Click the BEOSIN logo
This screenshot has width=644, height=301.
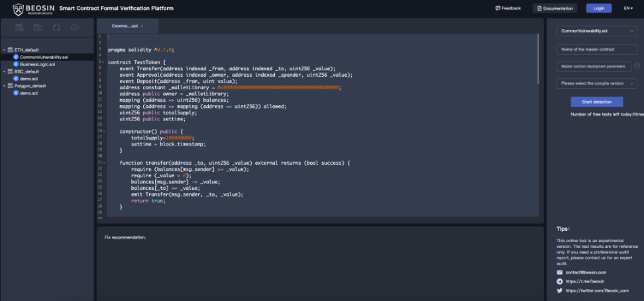pyautogui.click(x=30, y=9)
